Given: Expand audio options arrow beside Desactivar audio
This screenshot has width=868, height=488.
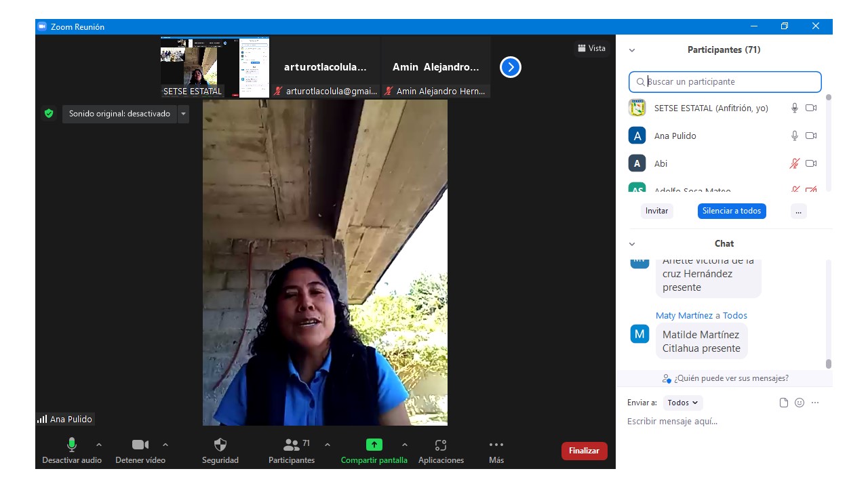Looking at the screenshot, I should click(99, 445).
